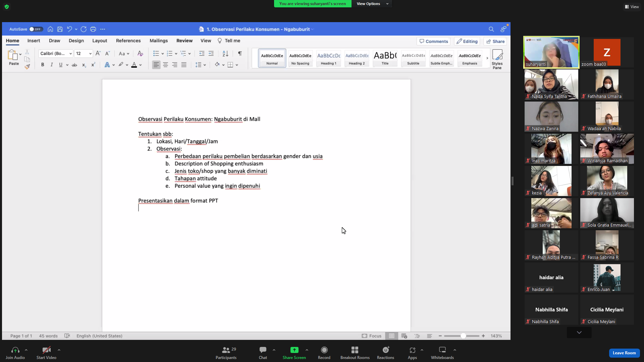The width and height of the screenshot is (644, 362).
Task: Expand bullet list options arrow
Action: coord(163,54)
